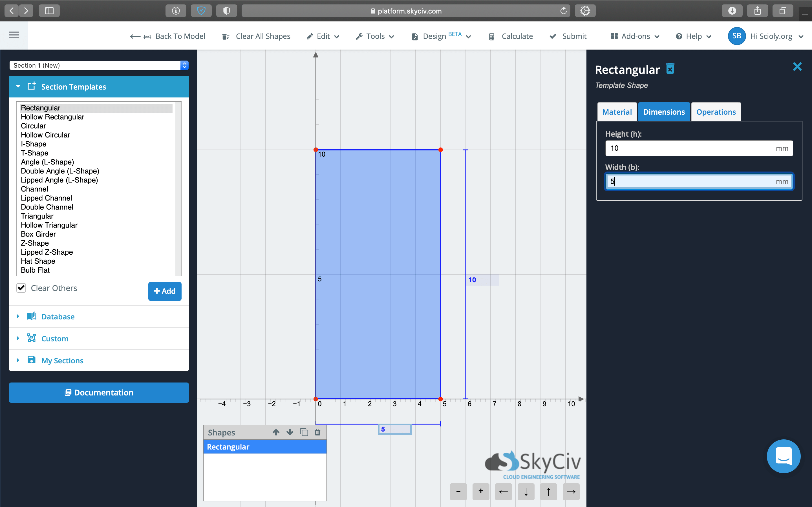Switch to the Operations tab
The height and width of the screenshot is (507, 812).
715,112
